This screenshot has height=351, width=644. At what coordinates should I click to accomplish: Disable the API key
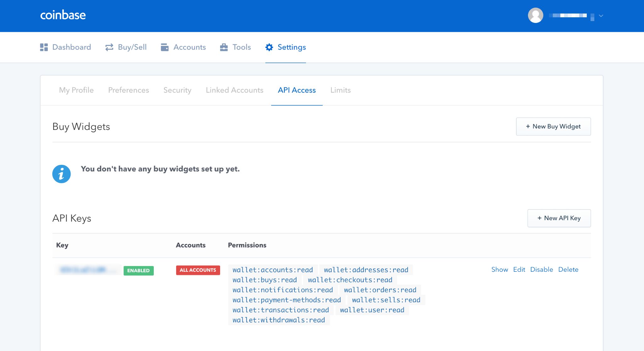click(x=541, y=270)
